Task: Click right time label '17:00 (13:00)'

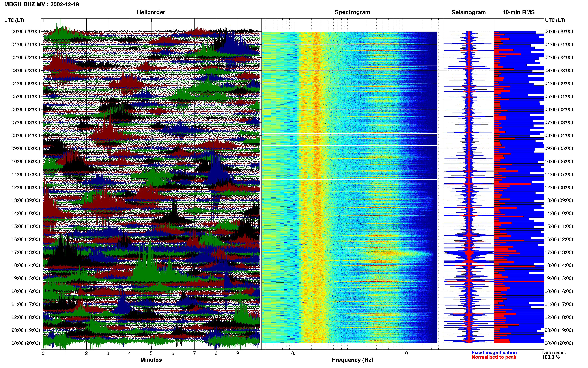Action: [559, 252]
